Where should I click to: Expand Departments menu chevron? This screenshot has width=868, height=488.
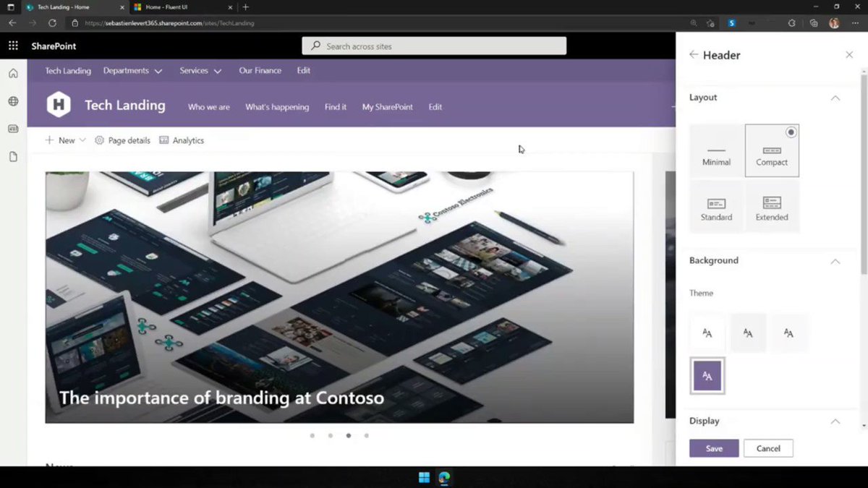point(158,71)
